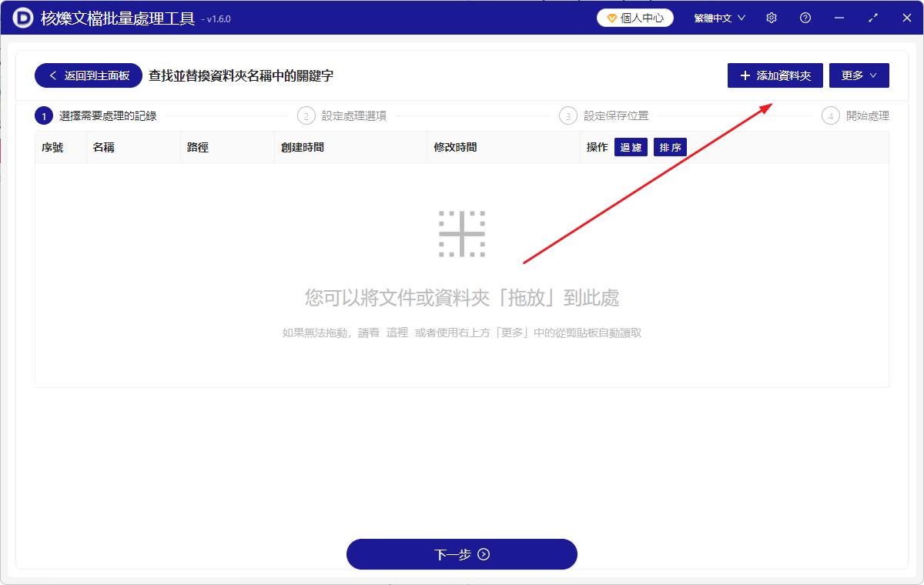Screen dimensions: 924x585
Task: Expand the 繁體中文 language dropdown
Action: (718, 17)
